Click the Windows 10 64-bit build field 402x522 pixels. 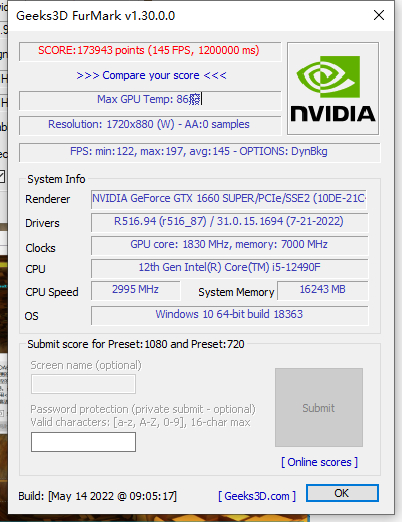[229, 315]
